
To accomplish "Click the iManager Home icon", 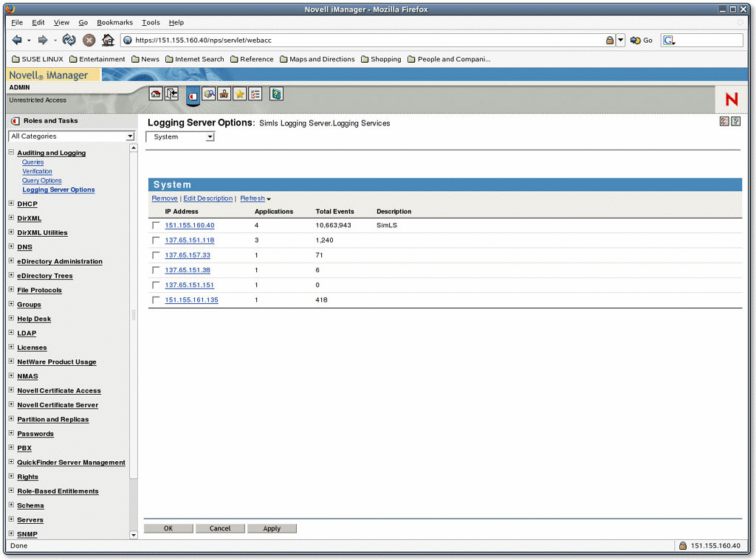I will [156, 94].
